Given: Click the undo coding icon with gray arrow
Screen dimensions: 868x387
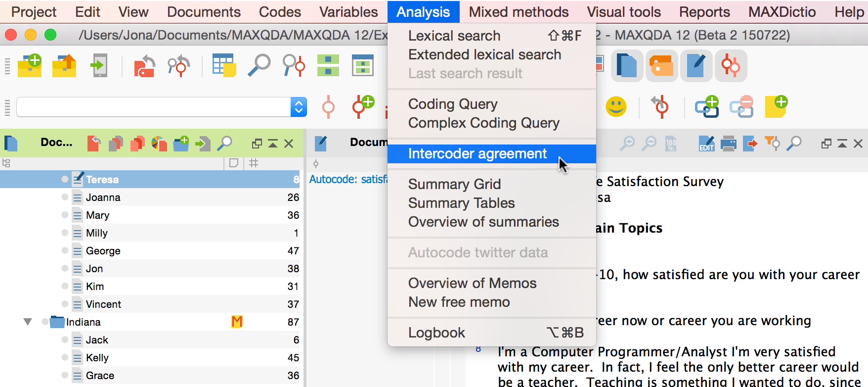Looking at the screenshot, I should coord(660,107).
